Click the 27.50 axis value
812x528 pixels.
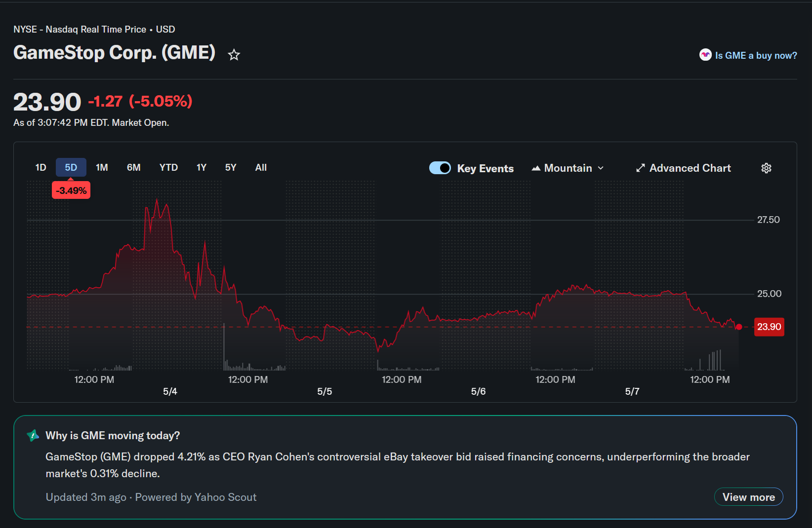click(769, 220)
